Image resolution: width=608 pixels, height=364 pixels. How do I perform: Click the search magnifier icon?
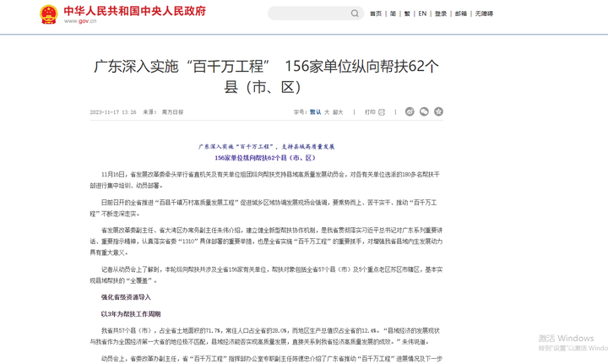coord(355,14)
